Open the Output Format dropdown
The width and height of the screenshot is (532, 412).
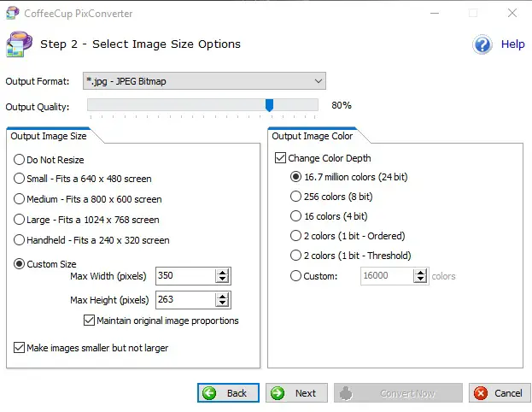tap(205, 81)
